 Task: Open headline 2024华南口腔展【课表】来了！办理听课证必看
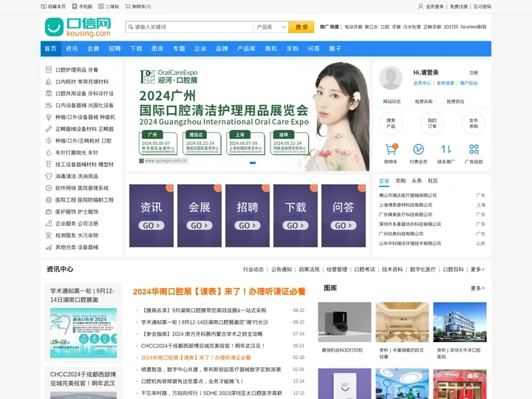pyautogui.click(x=219, y=291)
